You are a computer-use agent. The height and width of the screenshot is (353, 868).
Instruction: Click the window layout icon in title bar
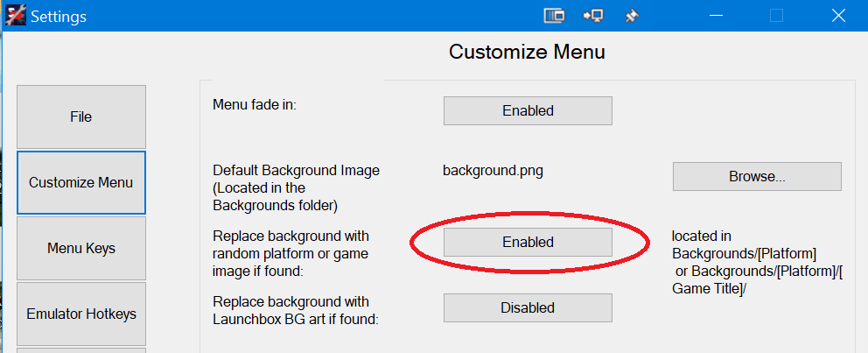pos(554,16)
